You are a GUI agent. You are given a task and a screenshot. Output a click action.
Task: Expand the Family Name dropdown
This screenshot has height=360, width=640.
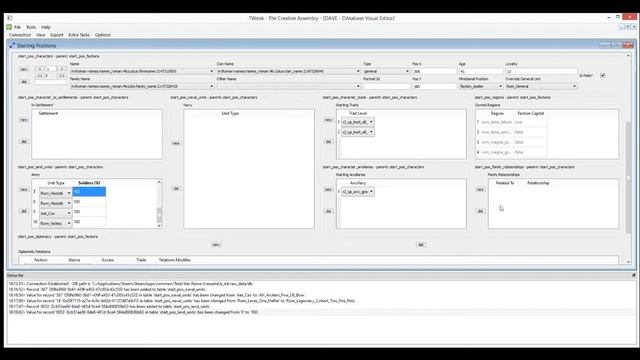coord(211,87)
